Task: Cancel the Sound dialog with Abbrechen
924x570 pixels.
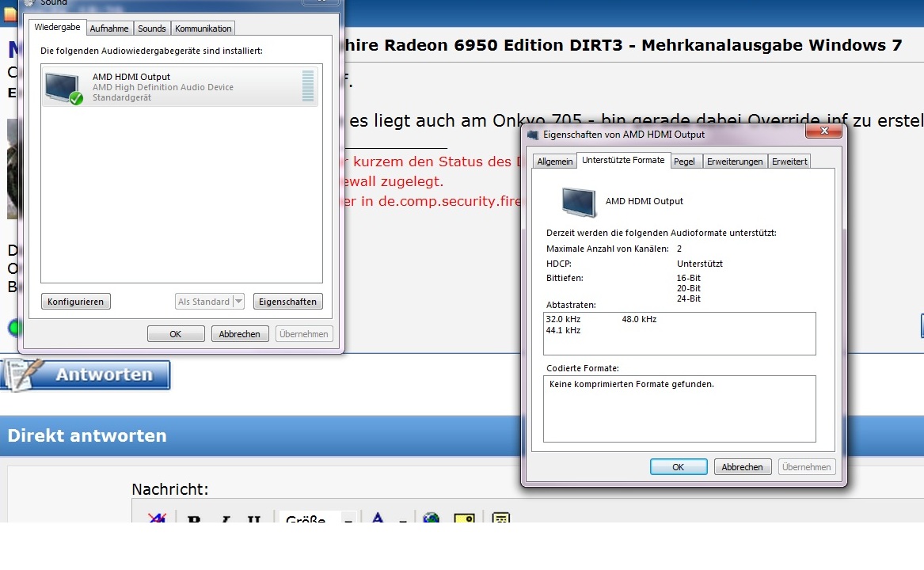Action: (x=239, y=333)
